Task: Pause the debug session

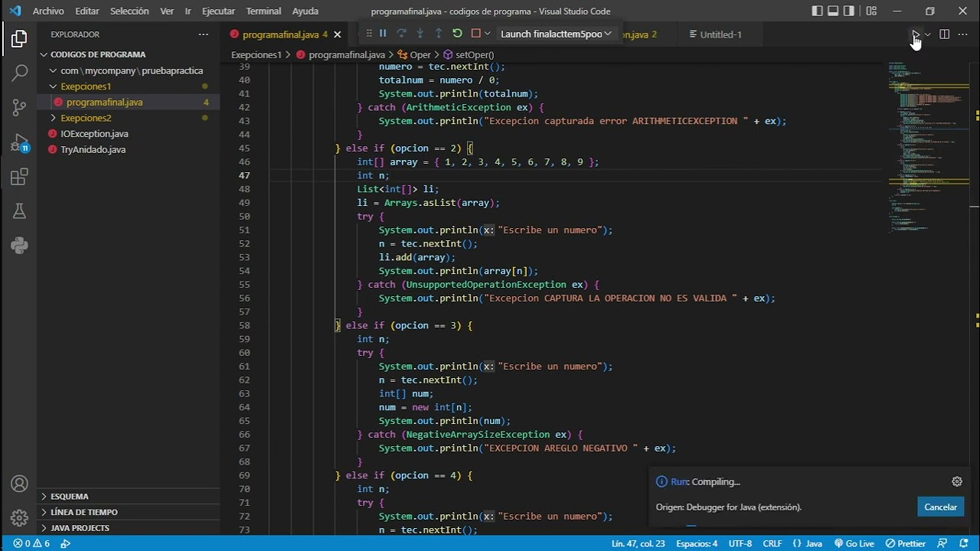Action: [383, 34]
